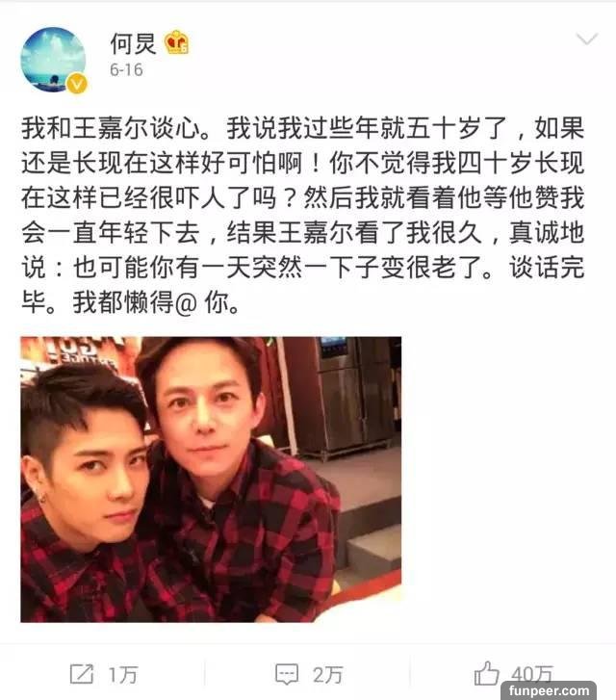Tap the thumbs-up like icon

coord(486,673)
